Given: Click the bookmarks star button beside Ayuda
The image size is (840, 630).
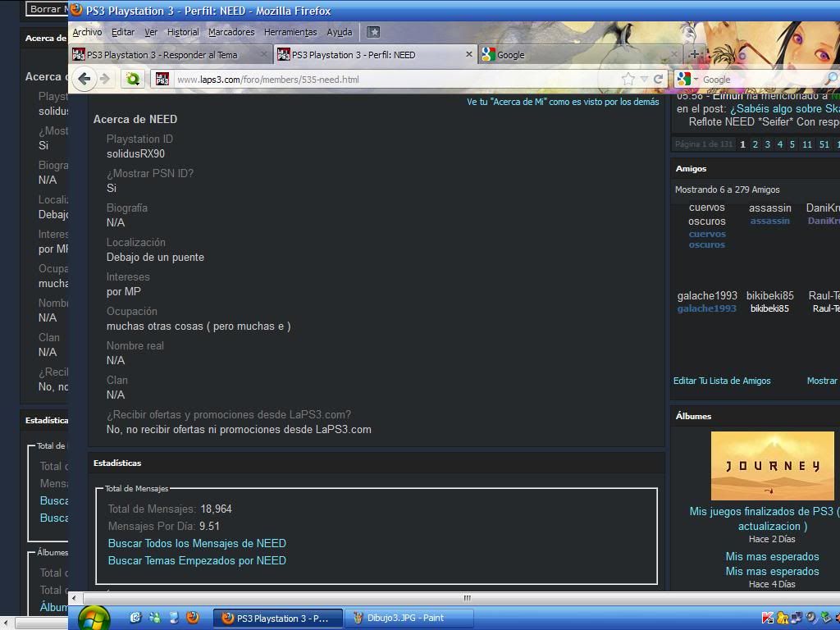Looking at the screenshot, I should 373,32.
